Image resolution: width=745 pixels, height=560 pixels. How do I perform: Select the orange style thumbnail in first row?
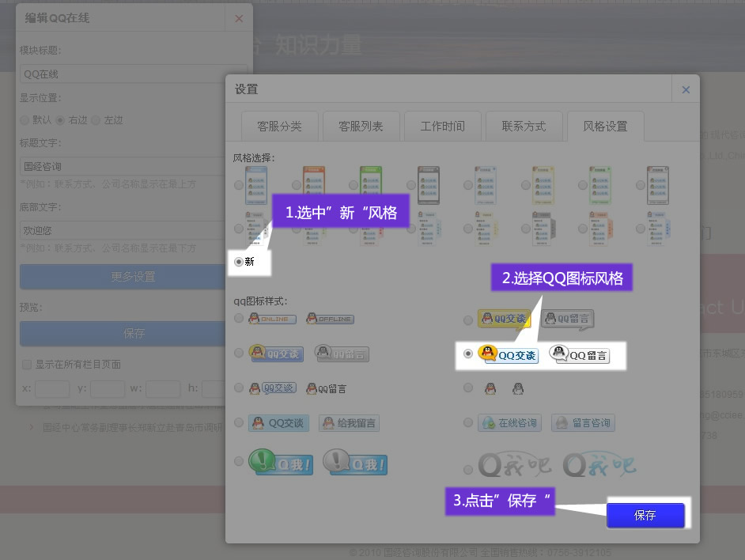pos(314,184)
